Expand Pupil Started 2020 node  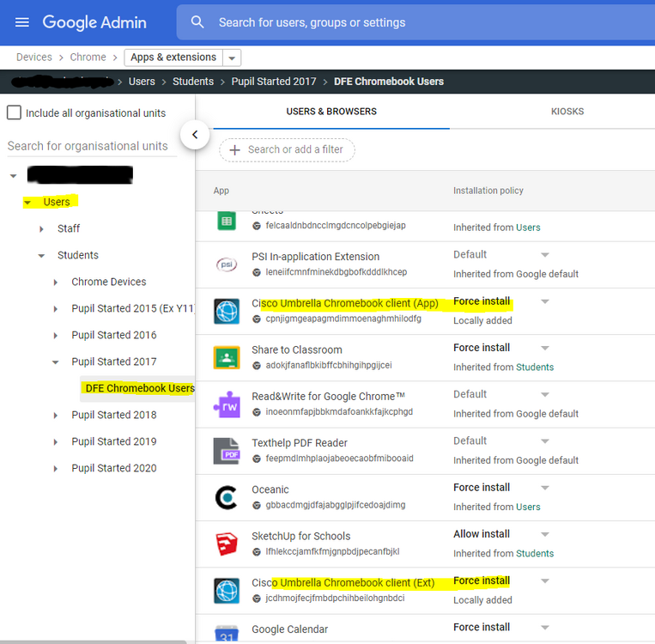click(x=55, y=469)
